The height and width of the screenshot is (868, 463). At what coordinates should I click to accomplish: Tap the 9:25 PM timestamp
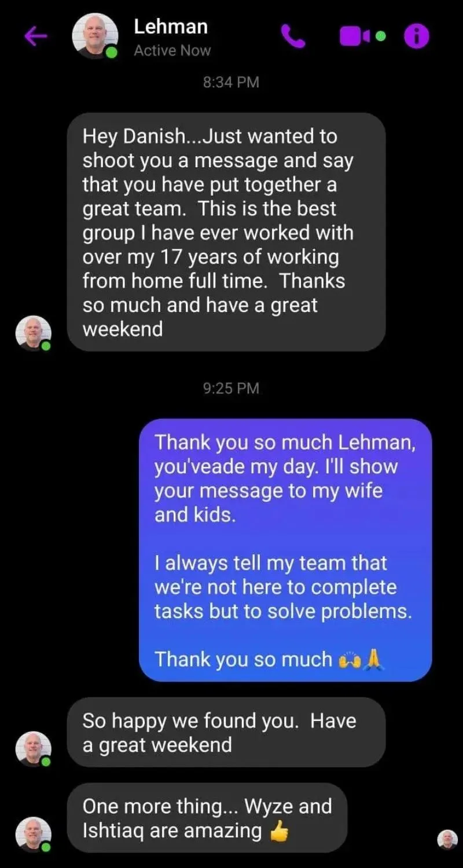click(x=231, y=388)
